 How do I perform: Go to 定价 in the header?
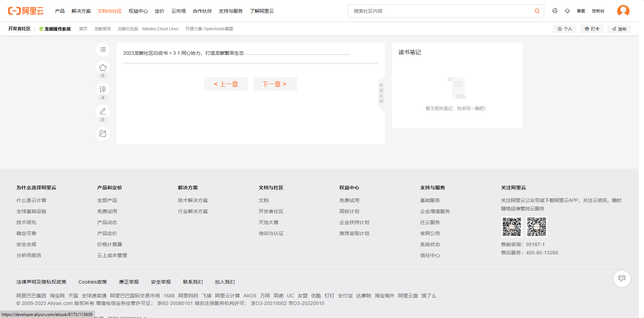[x=160, y=11]
